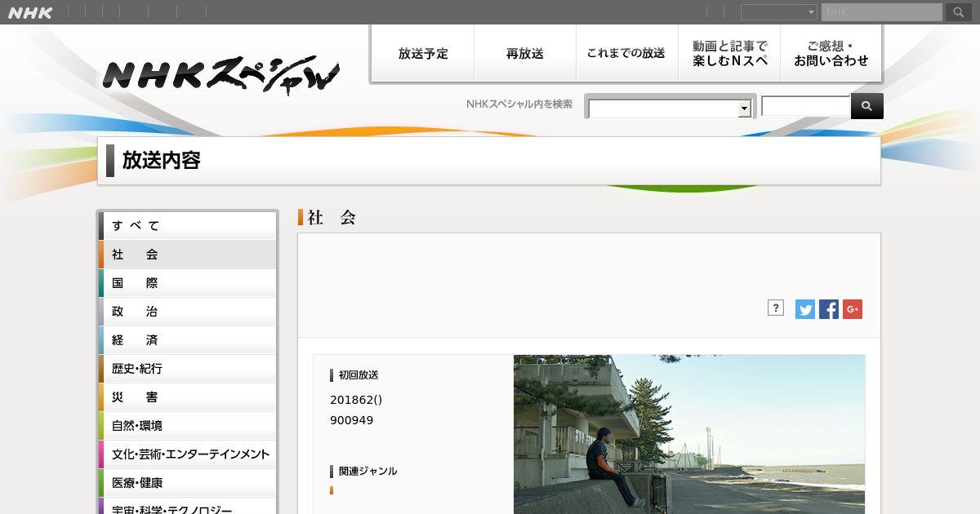Click the top bar search magnifier button

(959, 12)
